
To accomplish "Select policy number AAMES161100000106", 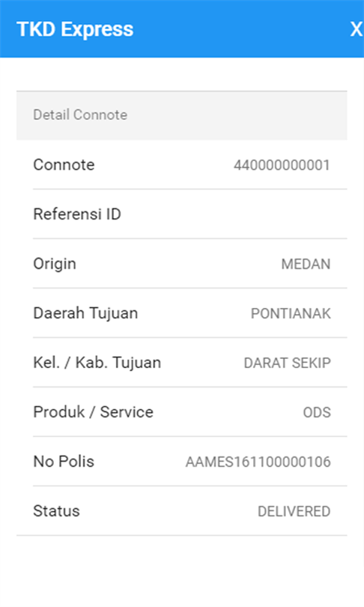I will [258, 462].
